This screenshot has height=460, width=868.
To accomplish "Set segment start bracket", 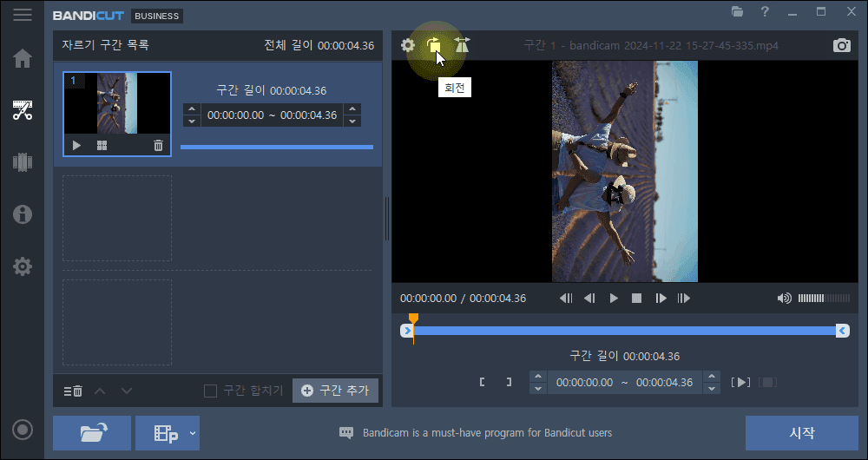I will 483,382.
